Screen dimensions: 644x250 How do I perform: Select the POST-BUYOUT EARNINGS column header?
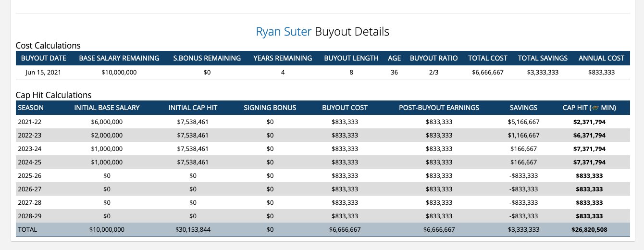click(439, 108)
